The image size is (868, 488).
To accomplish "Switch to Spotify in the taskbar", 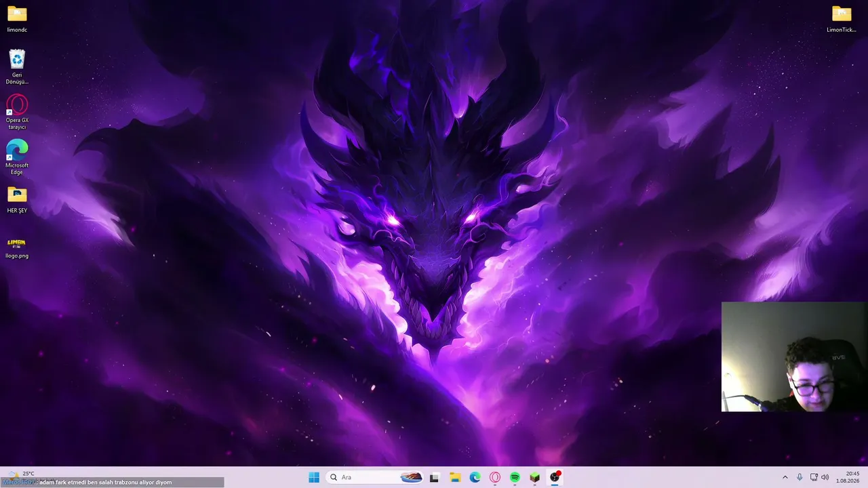I will (x=515, y=477).
